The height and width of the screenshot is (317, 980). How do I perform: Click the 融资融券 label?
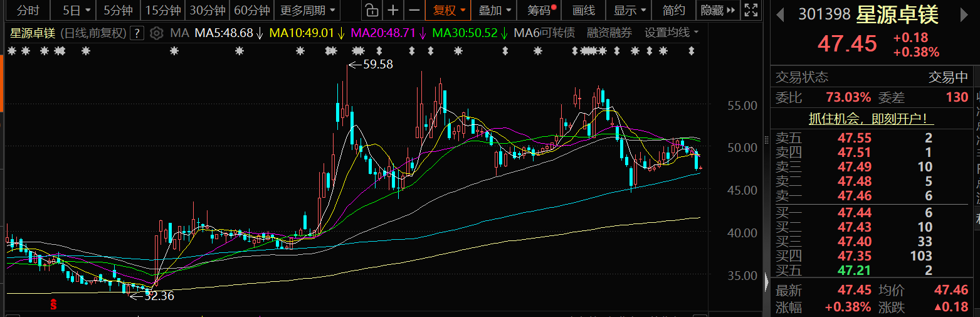pyautogui.click(x=609, y=33)
